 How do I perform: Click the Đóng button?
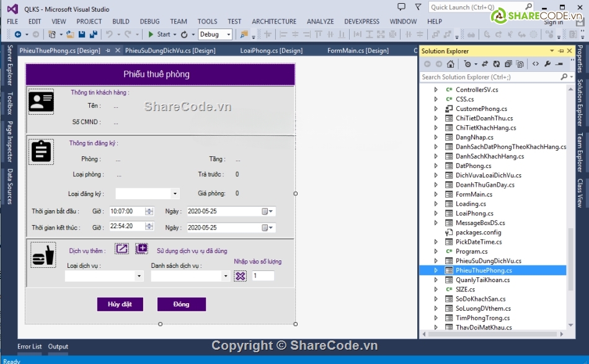[x=182, y=304]
